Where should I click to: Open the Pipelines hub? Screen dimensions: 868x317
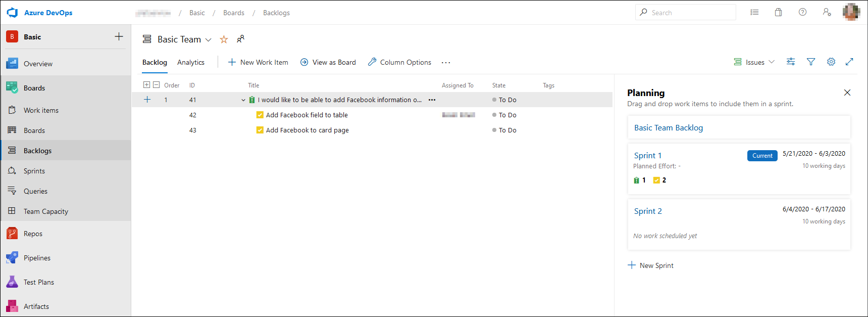pos(37,258)
